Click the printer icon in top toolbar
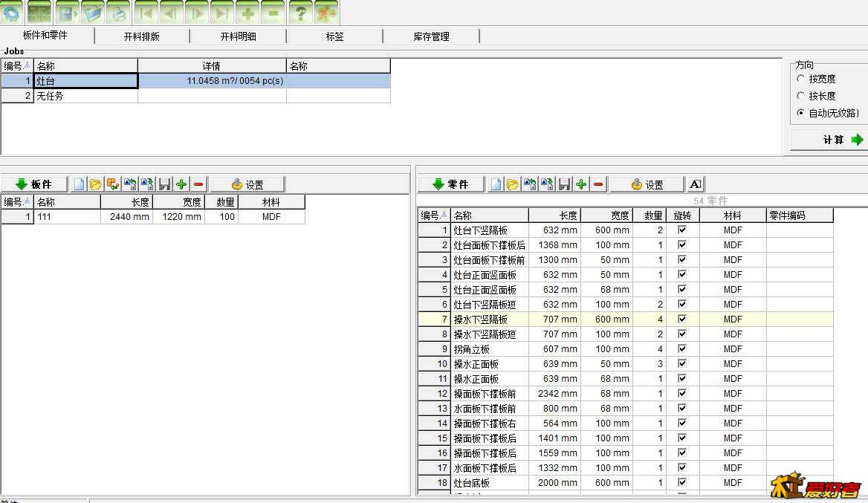 117,13
